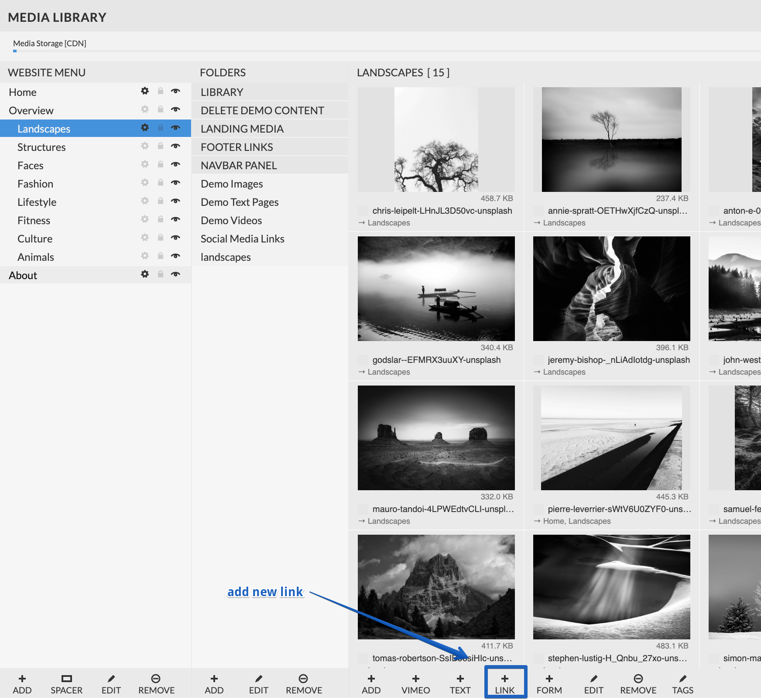Select the godslar boat on lake thumbnail
This screenshot has height=700, width=761.
point(436,289)
